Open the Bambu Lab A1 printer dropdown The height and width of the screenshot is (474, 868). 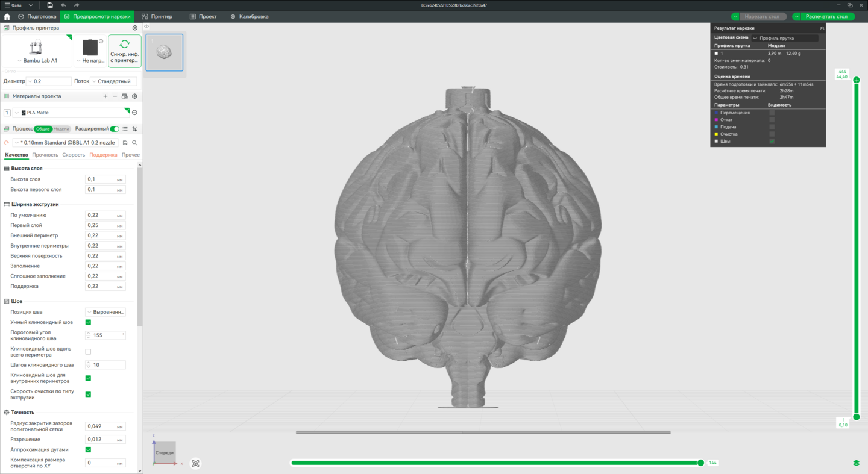[37, 61]
